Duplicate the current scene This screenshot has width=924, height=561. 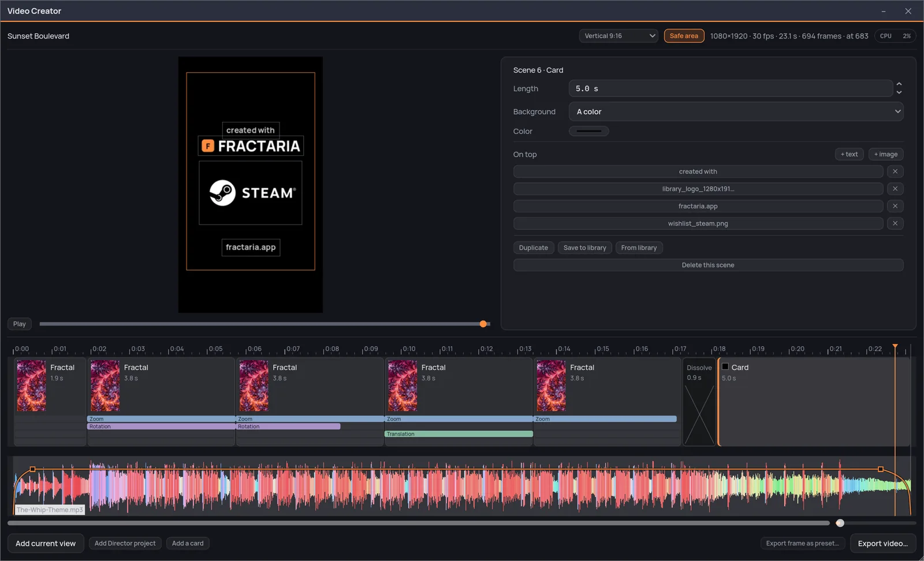534,248
